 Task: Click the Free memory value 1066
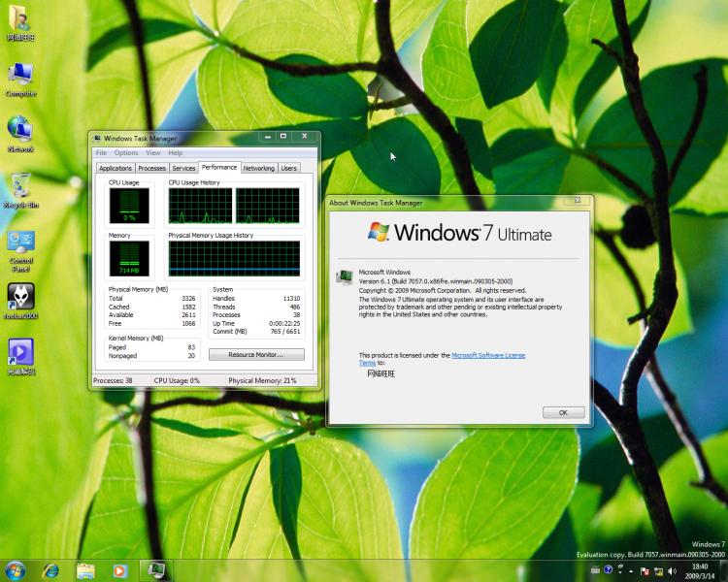pyautogui.click(x=188, y=323)
